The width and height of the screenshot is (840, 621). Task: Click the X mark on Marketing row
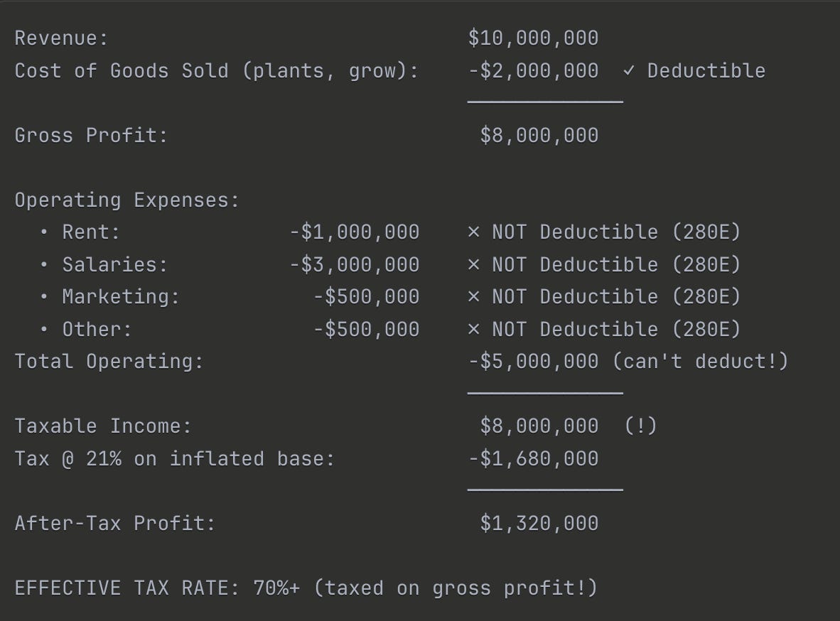point(473,297)
